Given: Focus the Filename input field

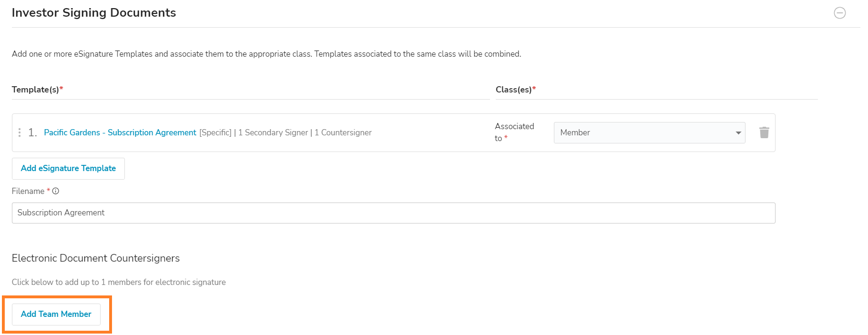Looking at the screenshot, I should (x=393, y=213).
